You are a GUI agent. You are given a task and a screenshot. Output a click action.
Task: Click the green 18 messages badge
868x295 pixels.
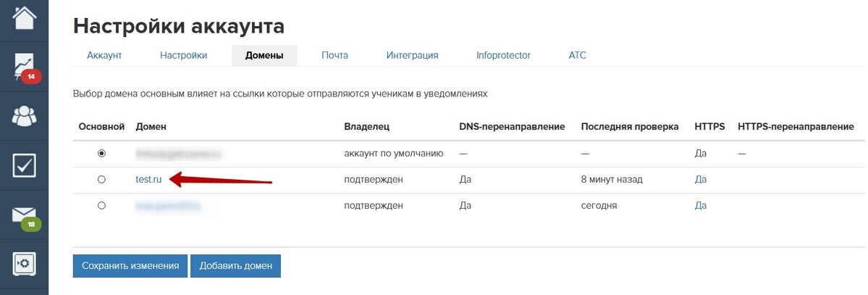pyautogui.click(x=31, y=225)
